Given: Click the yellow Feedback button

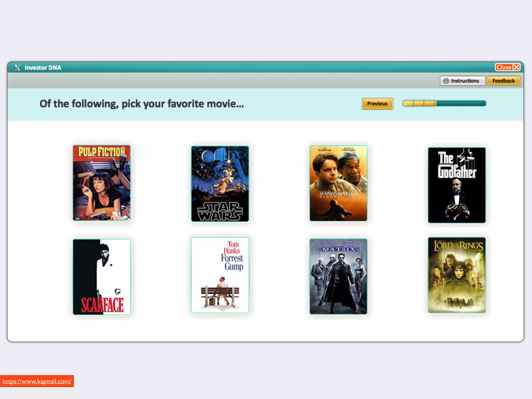Looking at the screenshot, I should pyautogui.click(x=503, y=81).
